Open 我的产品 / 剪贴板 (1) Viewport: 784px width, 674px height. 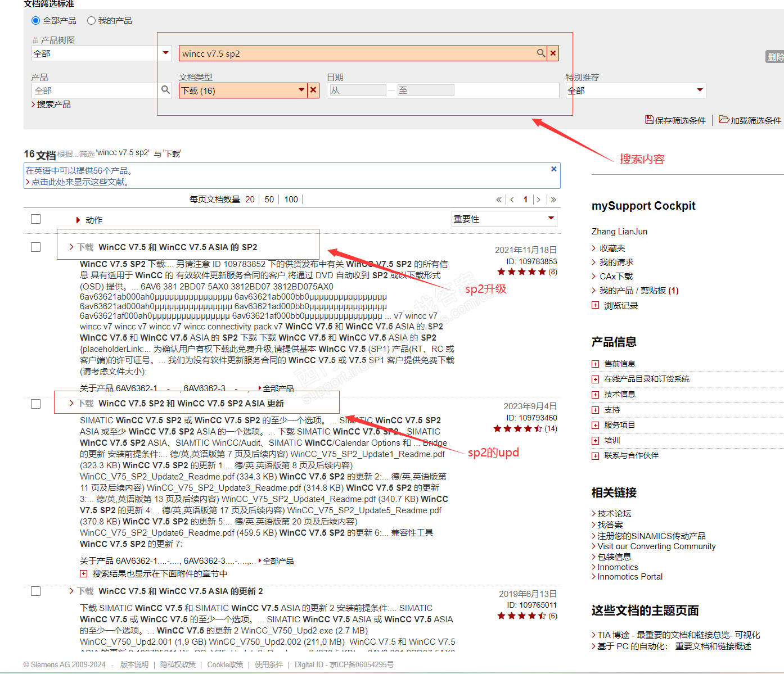[x=639, y=290]
